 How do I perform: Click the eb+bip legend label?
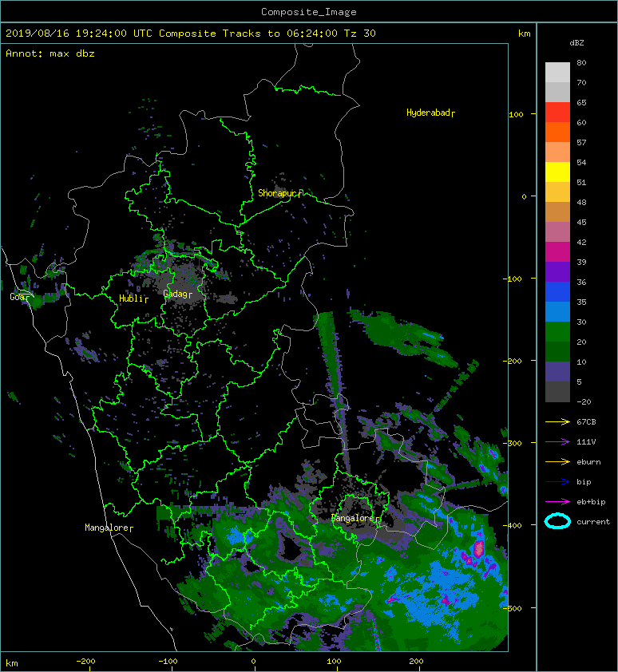[x=591, y=501]
